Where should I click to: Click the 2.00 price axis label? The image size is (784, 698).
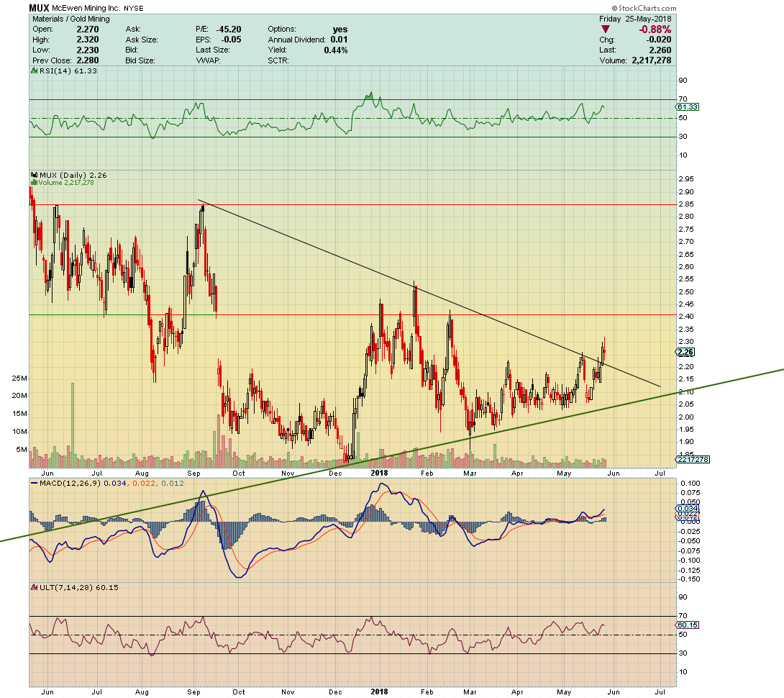click(686, 417)
